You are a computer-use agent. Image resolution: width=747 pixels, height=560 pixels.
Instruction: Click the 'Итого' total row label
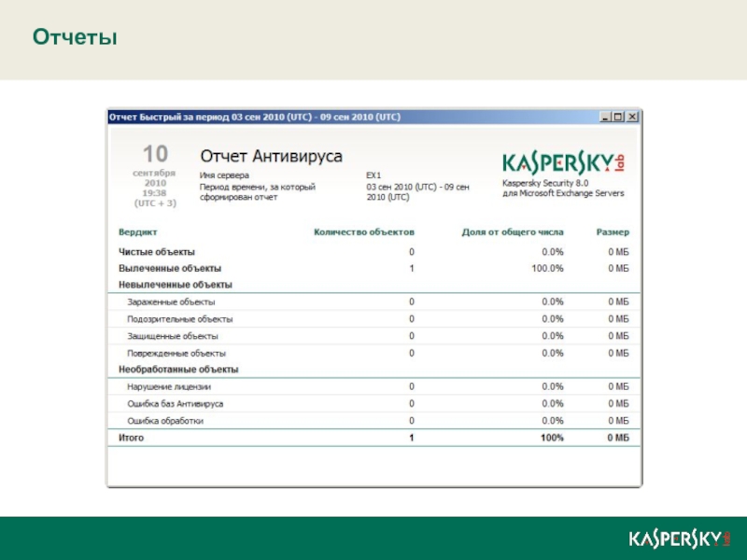pyautogui.click(x=131, y=438)
